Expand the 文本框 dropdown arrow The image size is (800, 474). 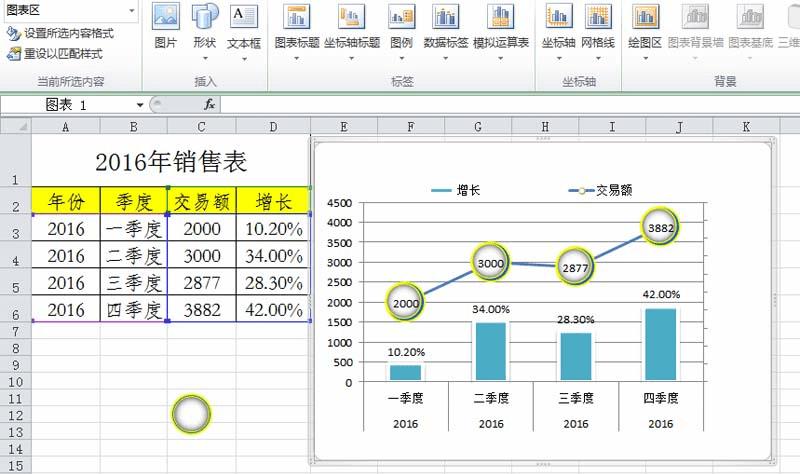point(244,58)
